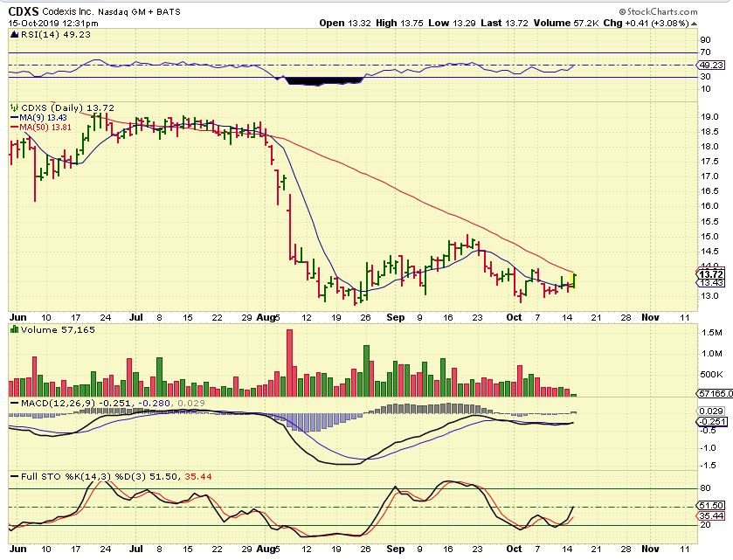Click the Sep label on the price chart date axis

click(396, 317)
